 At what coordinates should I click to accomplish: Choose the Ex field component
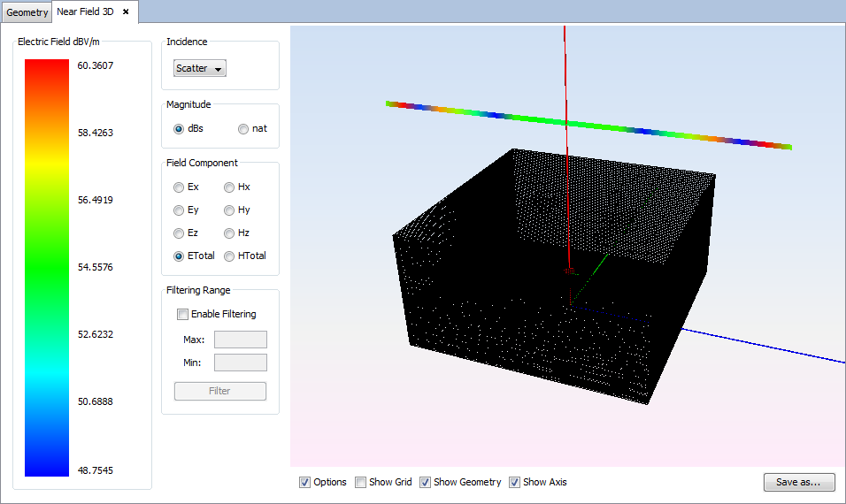point(180,187)
